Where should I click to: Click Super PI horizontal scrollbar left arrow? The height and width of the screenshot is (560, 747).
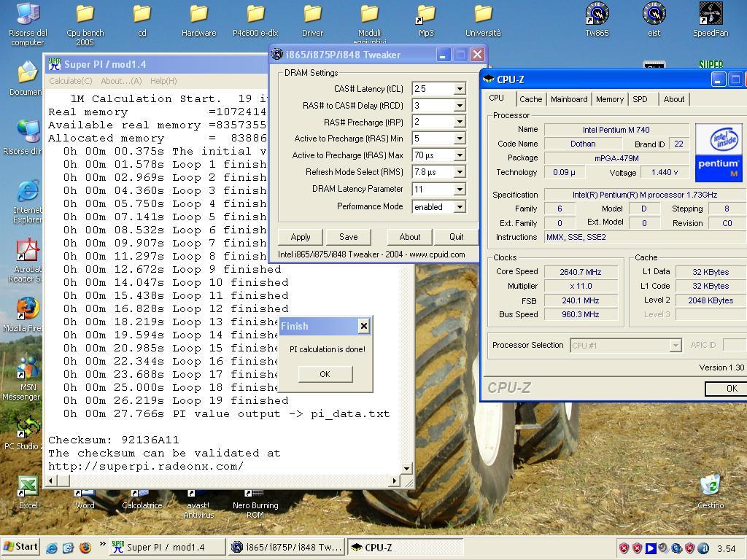tap(50, 481)
